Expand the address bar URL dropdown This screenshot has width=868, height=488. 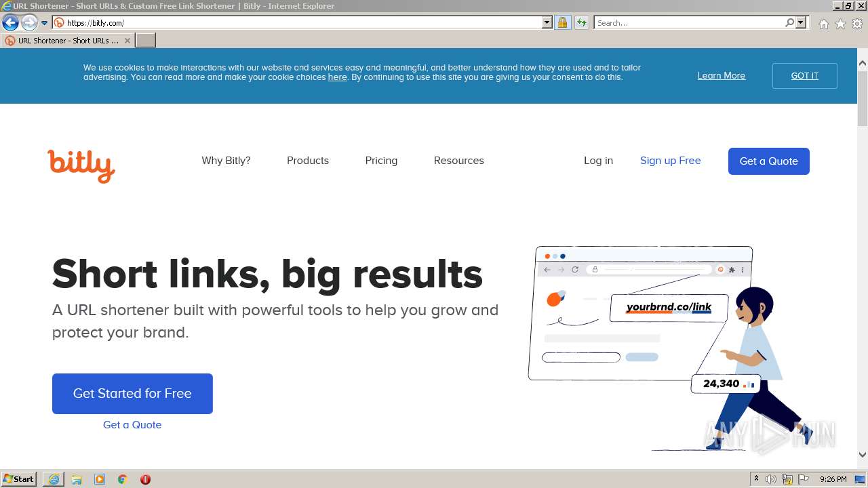547,23
